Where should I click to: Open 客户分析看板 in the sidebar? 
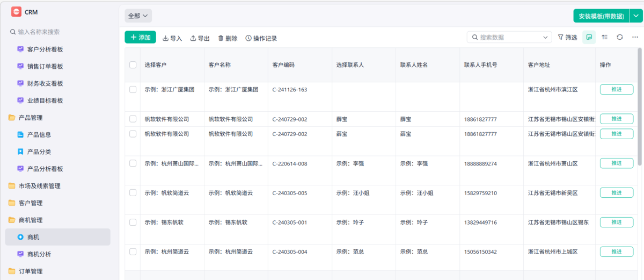point(45,49)
